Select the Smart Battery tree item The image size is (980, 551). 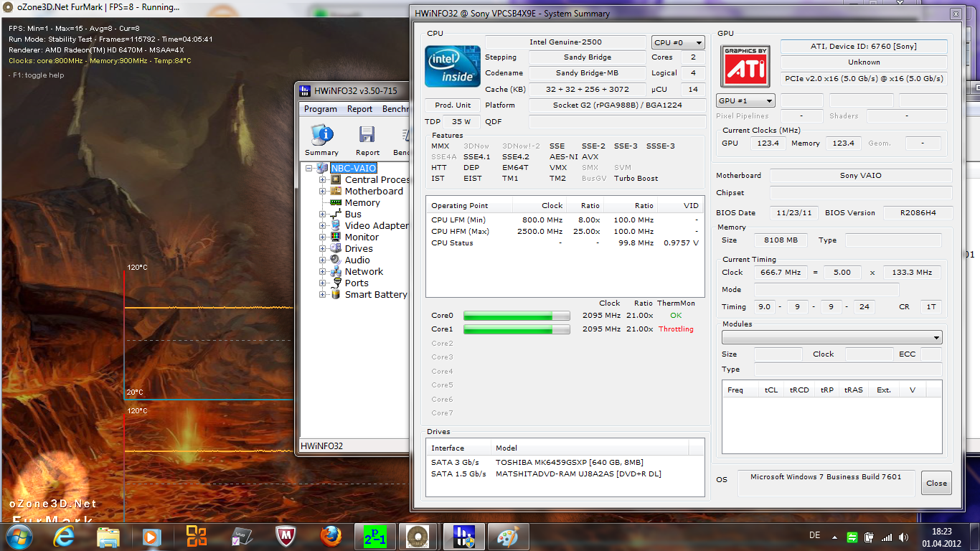pyautogui.click(x=376, y=294)
